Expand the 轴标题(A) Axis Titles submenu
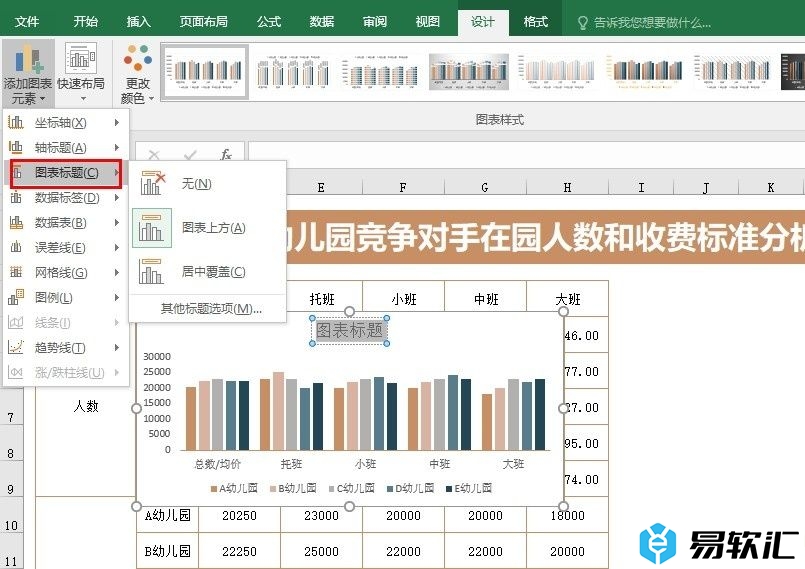This screenshot has width=805, height=569. [66, 148]
